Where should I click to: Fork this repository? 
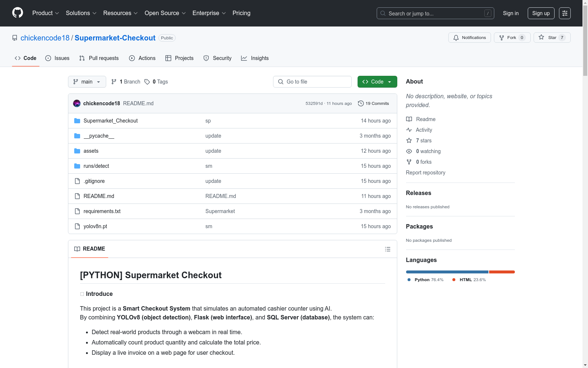click(512, 38)
